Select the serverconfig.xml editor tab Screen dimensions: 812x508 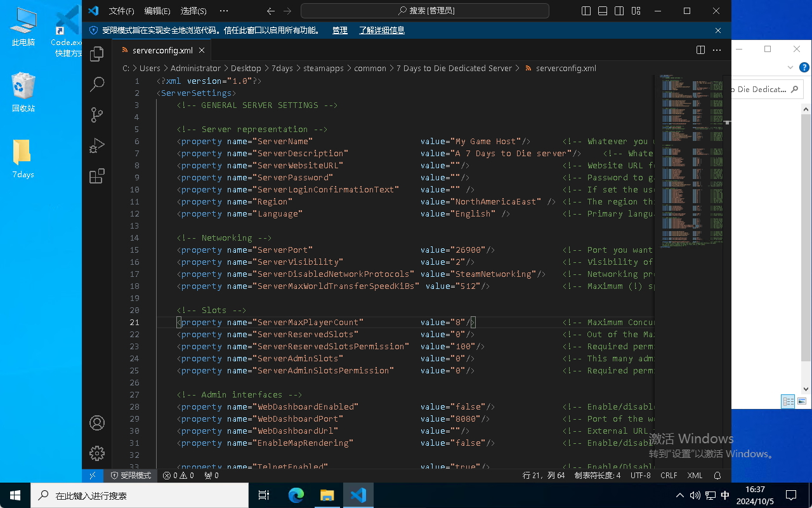click(163, 50)
